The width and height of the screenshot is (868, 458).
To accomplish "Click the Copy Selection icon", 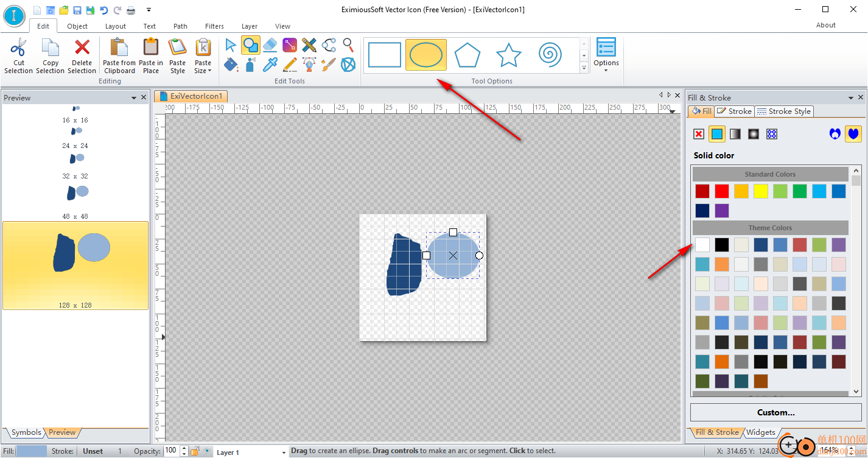I will pos(51,48).
